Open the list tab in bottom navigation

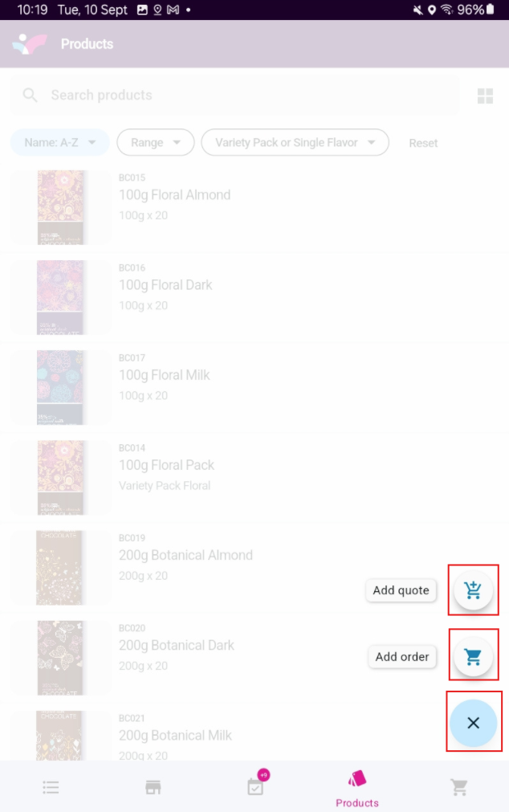(x=51, y=787)
